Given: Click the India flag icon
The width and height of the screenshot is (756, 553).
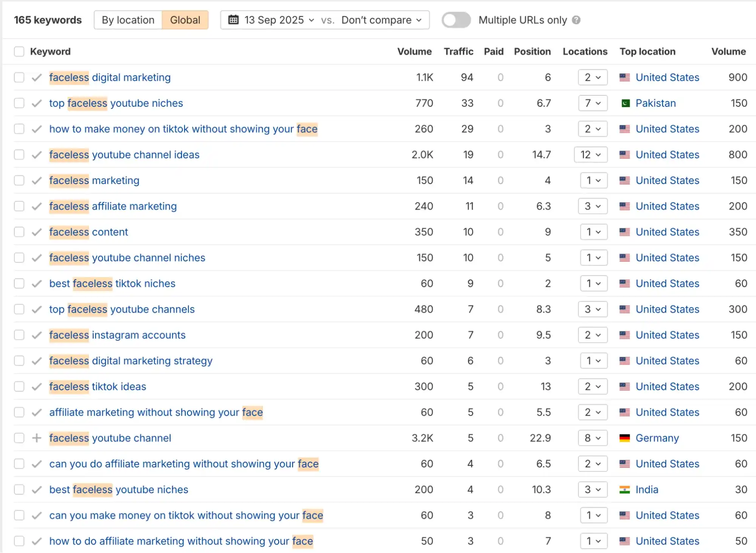Looking at the screenshot, I should (625, 489).
